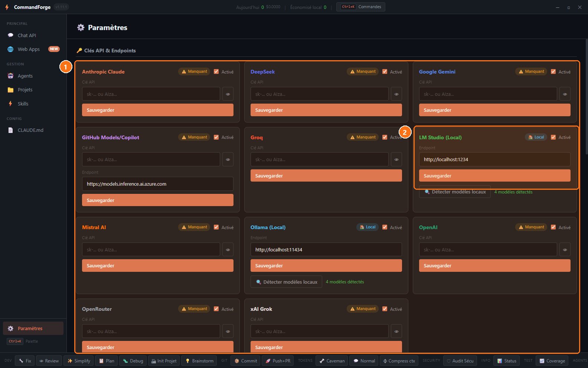Open the Status info command

point(507,361)
